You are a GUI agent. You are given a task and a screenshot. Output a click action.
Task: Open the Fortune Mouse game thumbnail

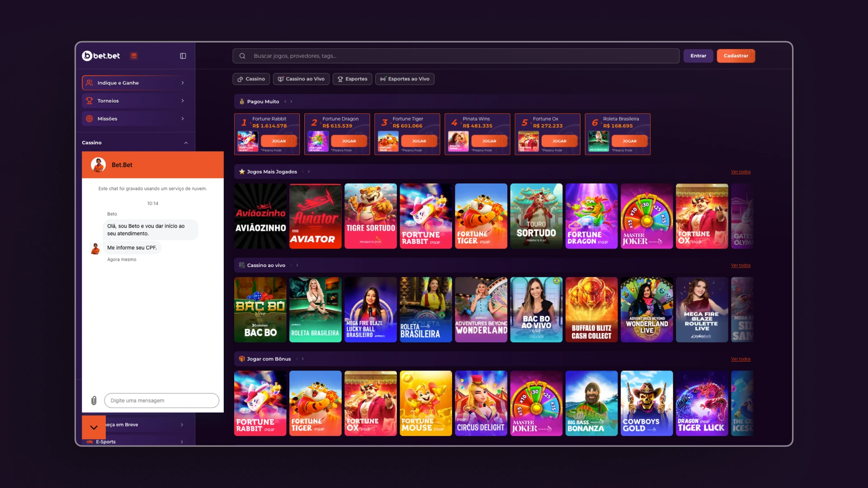[426, 403]
